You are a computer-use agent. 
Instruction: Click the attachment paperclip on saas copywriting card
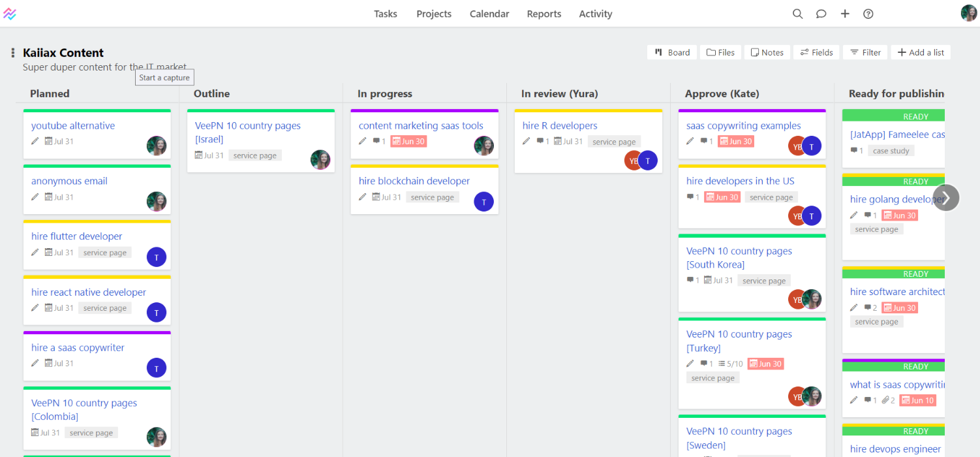[886, 400]
